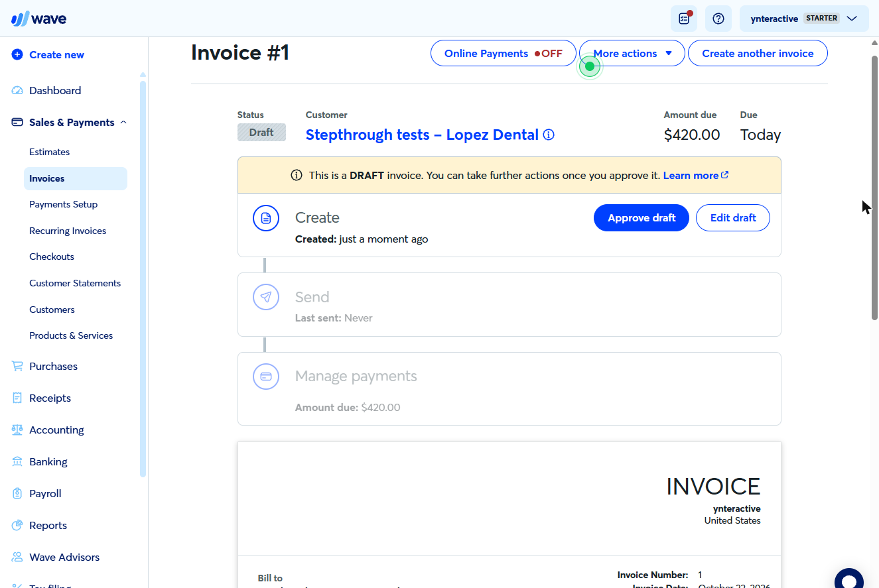Collapse the Sales & Payments section chevron
879x588 pixels.
123,123
